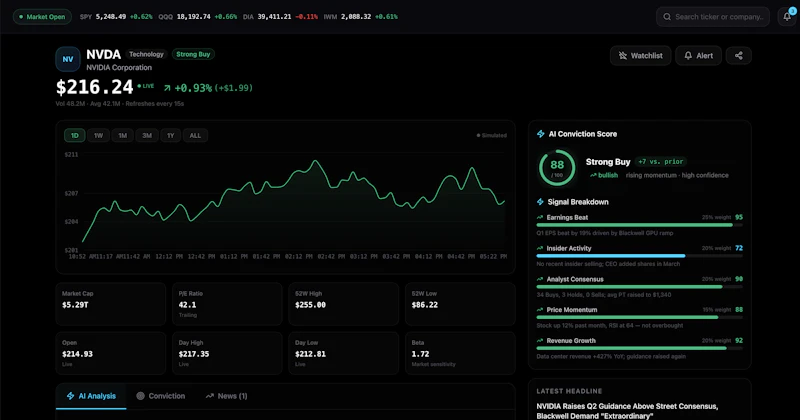Open the share icon button
800x420 pixels.
738,56
